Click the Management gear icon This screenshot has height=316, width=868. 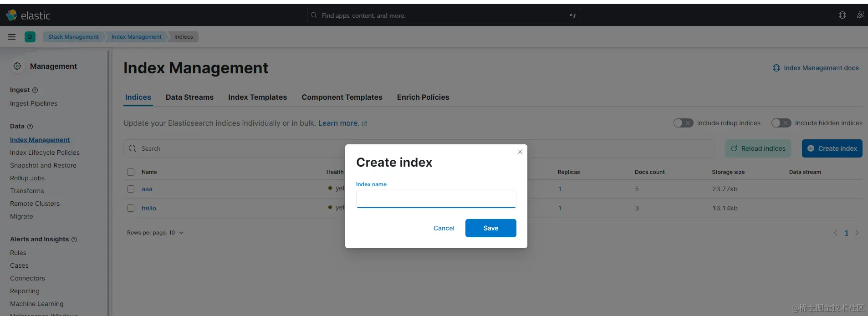tap(17, 66)
